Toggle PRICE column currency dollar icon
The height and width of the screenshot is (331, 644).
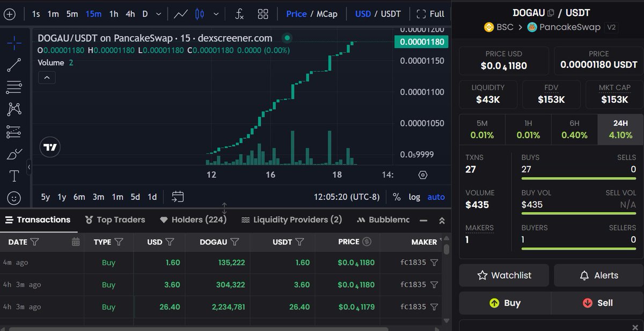click(x=367, y=242)
